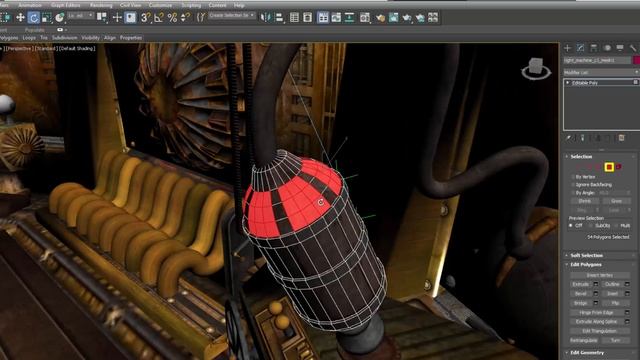Select the Off preview selection radio
The image size is (640, 360).
[571, 225]
